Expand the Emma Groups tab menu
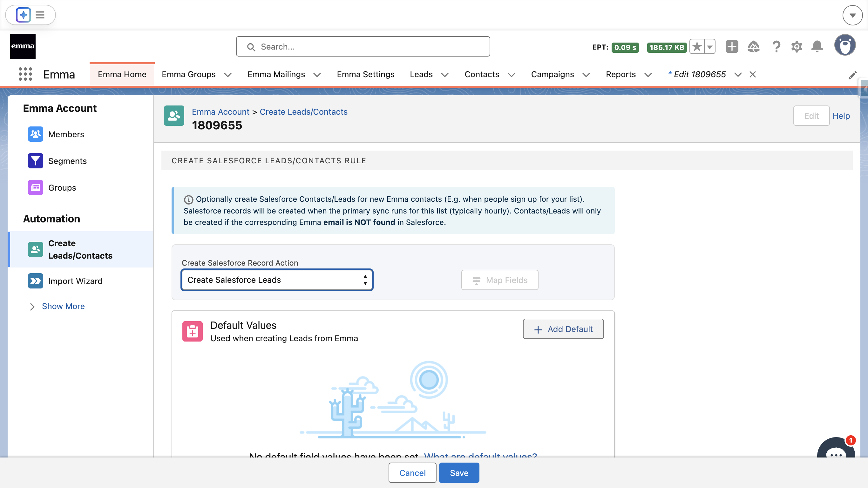Image resolution: width=868 pixels, height=488 pixels. [x=228, y=75]
